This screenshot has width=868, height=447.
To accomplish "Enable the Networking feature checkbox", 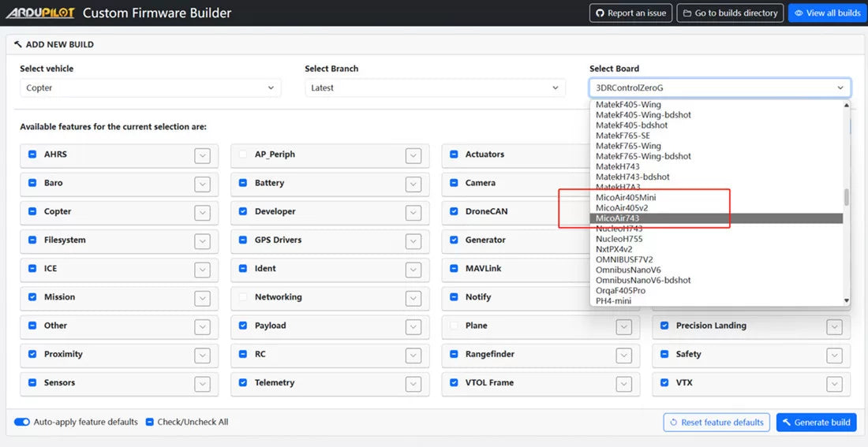I will [244, 297].
